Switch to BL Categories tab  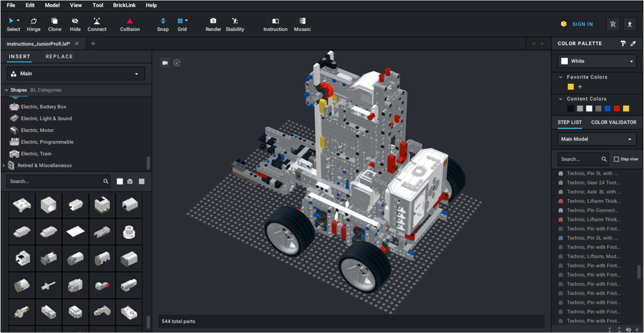(x=46, y=90)
